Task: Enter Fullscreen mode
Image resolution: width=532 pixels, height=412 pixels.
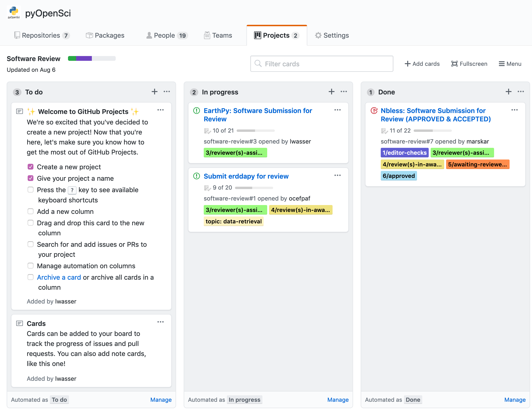Action: 469,64
